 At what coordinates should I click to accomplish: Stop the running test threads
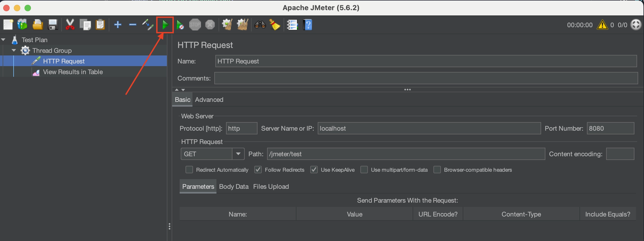[x=195, y=25]
